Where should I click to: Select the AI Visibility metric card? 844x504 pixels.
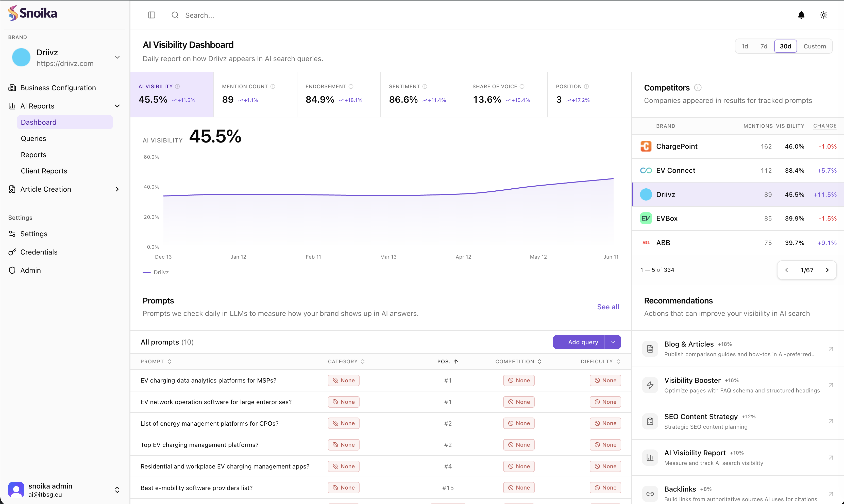[x=172, y=94]
